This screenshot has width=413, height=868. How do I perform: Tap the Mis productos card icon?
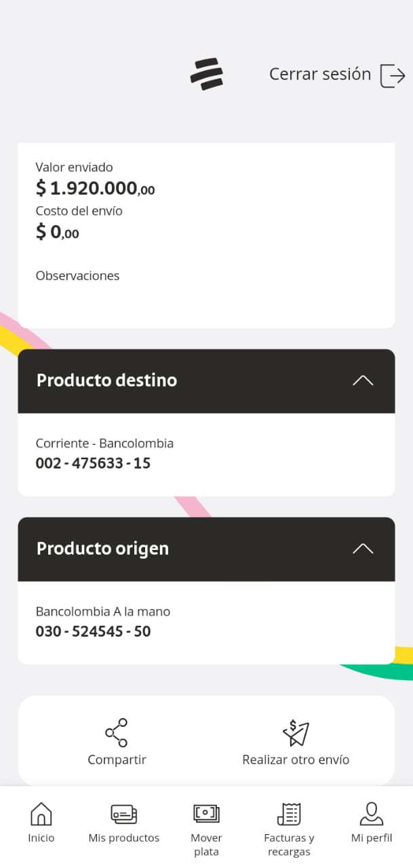coord(124,813)
